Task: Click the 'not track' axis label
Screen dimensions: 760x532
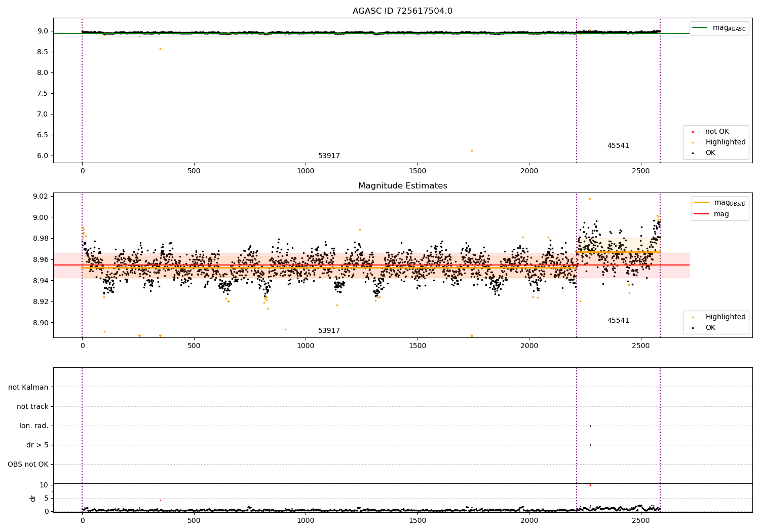Action: [x=32, y=406]
